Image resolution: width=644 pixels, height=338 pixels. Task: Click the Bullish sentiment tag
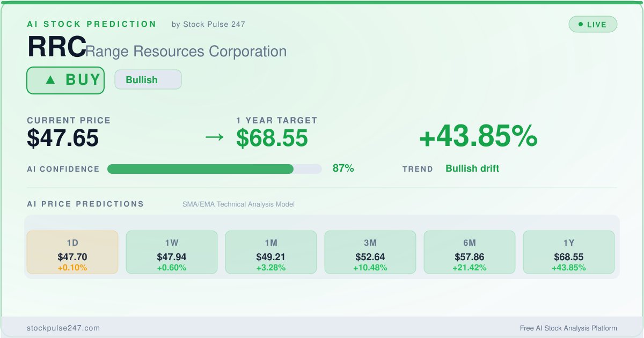click(x=148, y=80)
